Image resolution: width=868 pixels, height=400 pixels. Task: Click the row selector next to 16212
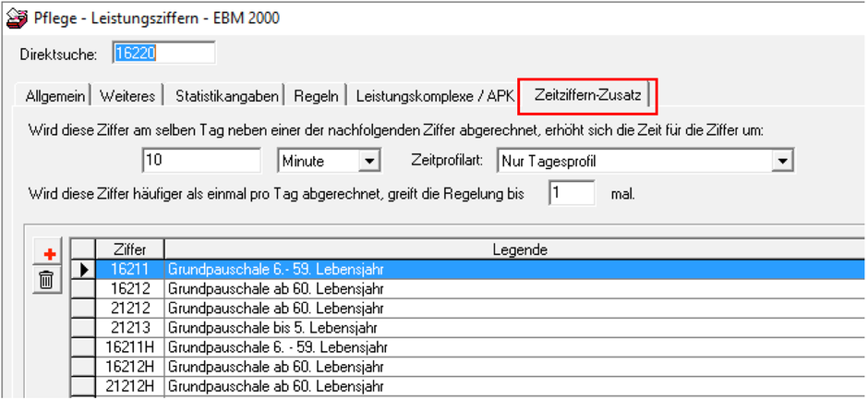(83, 288)
